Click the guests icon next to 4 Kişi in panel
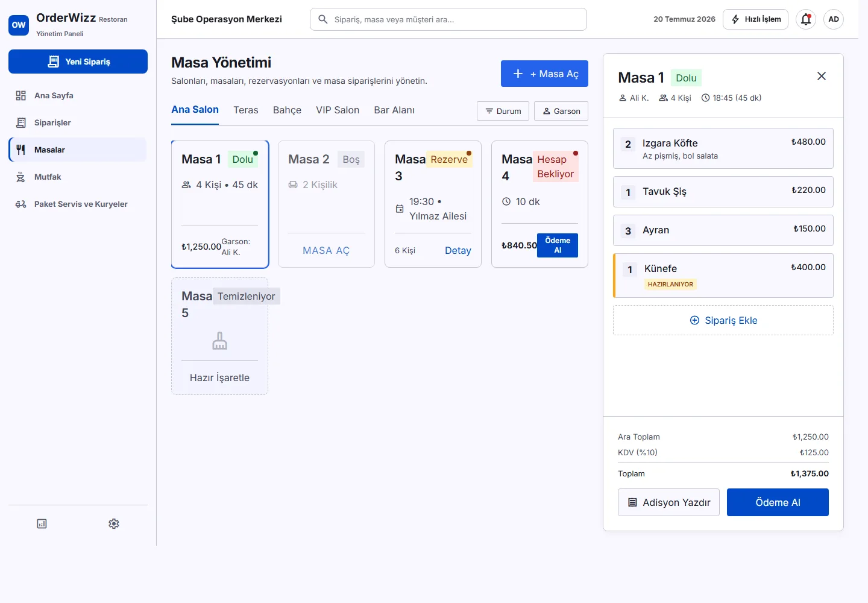The image size is (868, 603). point(664,98)
